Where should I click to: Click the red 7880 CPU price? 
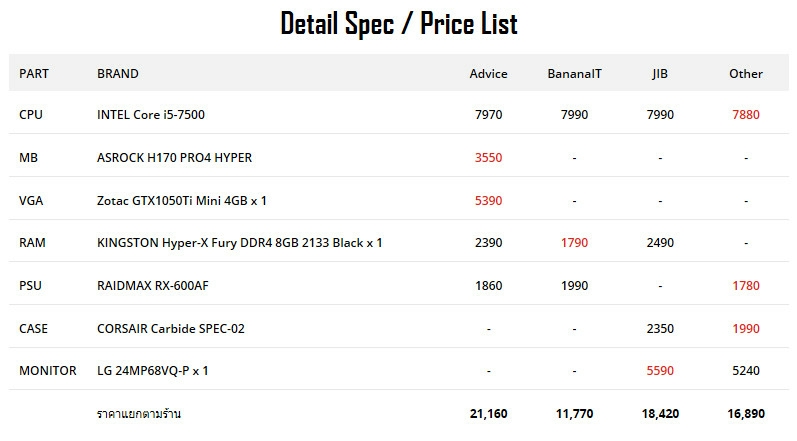746,115
